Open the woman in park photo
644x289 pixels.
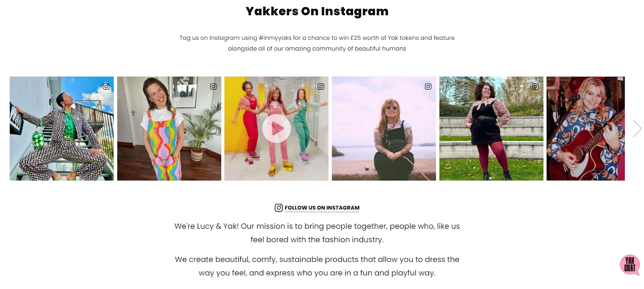coord(491,129)
